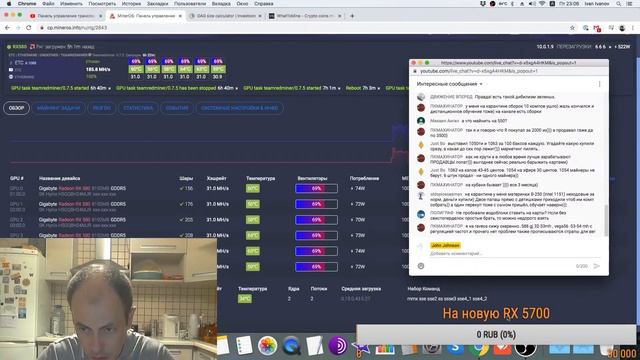Click Вентиляторы column header
The height and width of the screenshot is (360, 640).
[x=312, y=178]
